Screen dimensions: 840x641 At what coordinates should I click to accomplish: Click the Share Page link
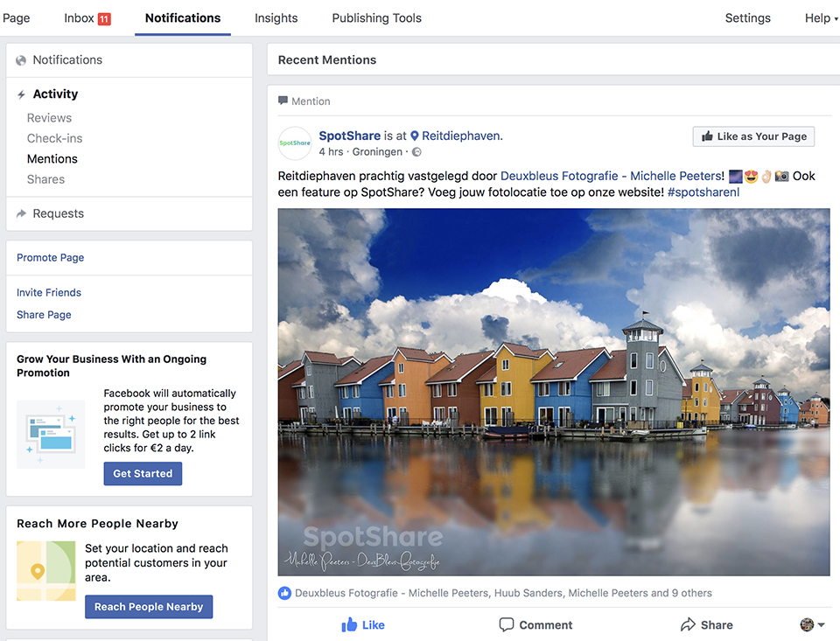click(44, 315)
